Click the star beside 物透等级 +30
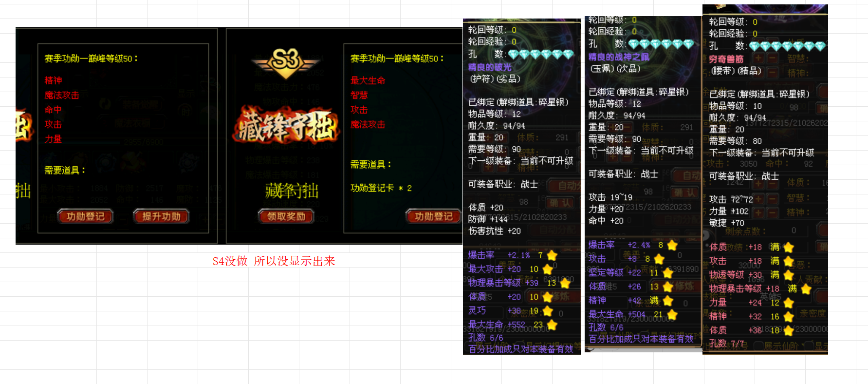Viewport: 868px width, 384px height. coord(788,275)
